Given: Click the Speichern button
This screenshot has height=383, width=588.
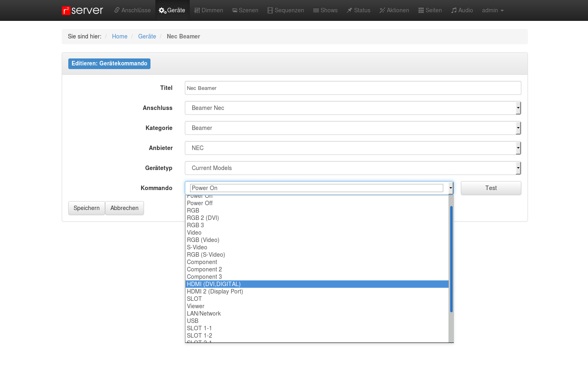Looking at the screenshot, I should point(86,208).
